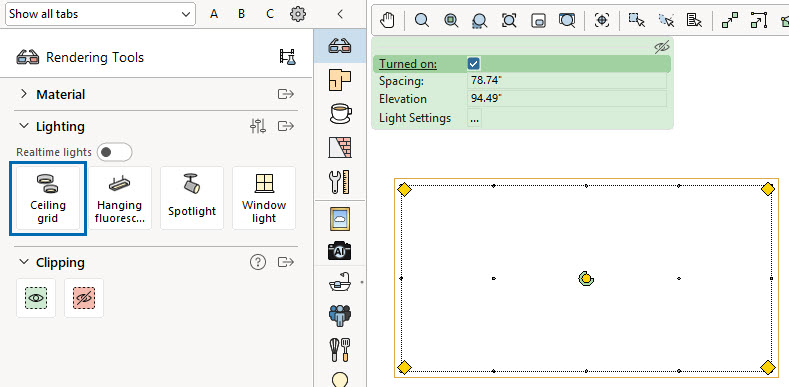Screen dimensions: 789x387
Task: Click the film strip and flask icon
Action: (x=287, y=57)
